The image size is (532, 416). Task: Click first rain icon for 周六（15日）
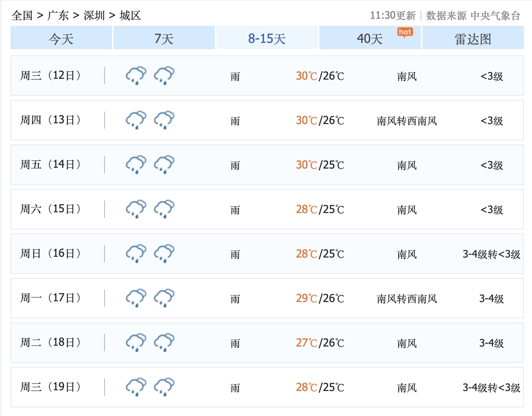136,209
